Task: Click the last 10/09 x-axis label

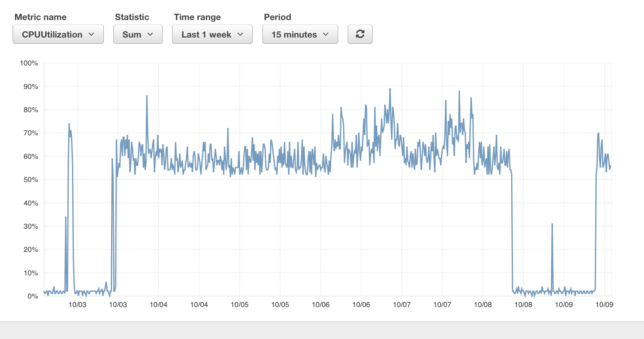Action: coord(604,305)
